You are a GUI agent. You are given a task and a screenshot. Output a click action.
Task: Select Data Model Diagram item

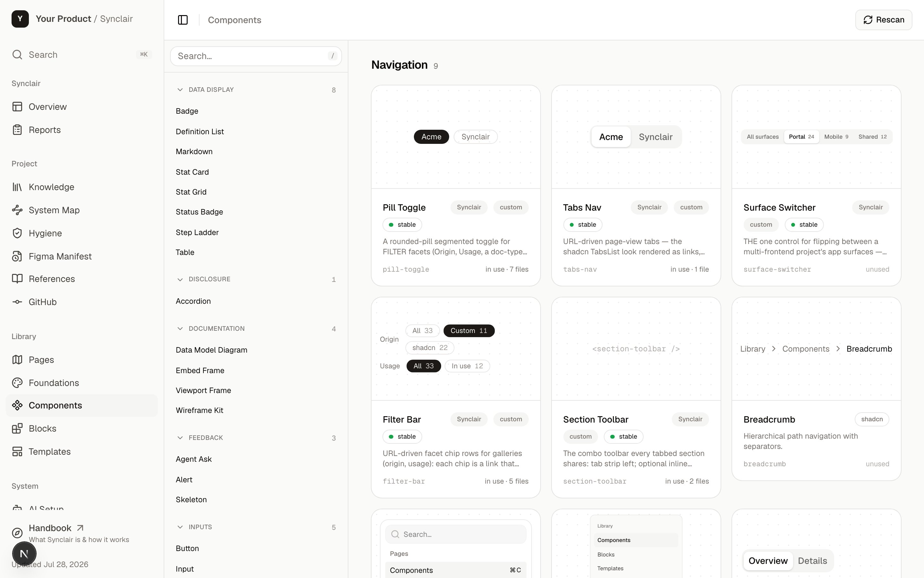[x=211, y=350]
